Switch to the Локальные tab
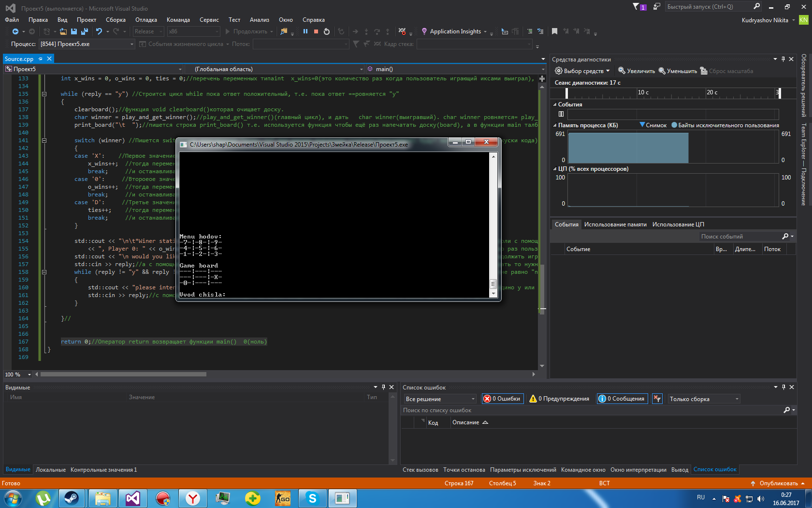 tap(51, 470)
